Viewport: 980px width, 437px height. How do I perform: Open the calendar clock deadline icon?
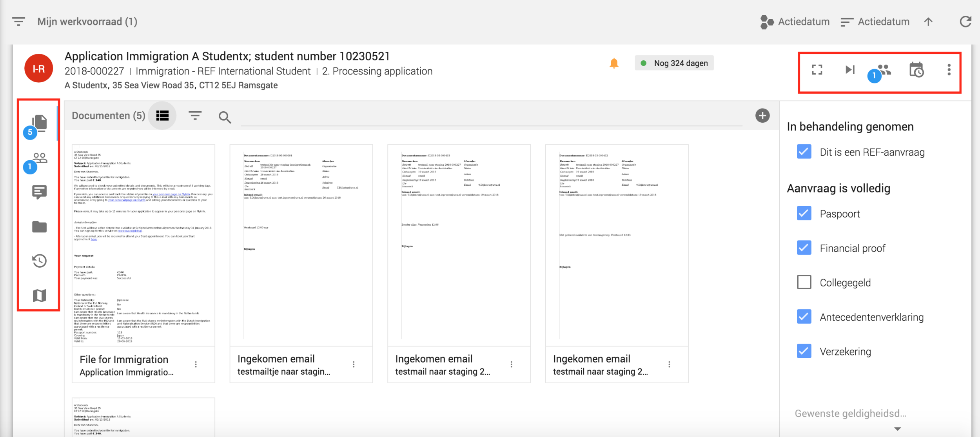pyautogui.click(x=916, y=70)
